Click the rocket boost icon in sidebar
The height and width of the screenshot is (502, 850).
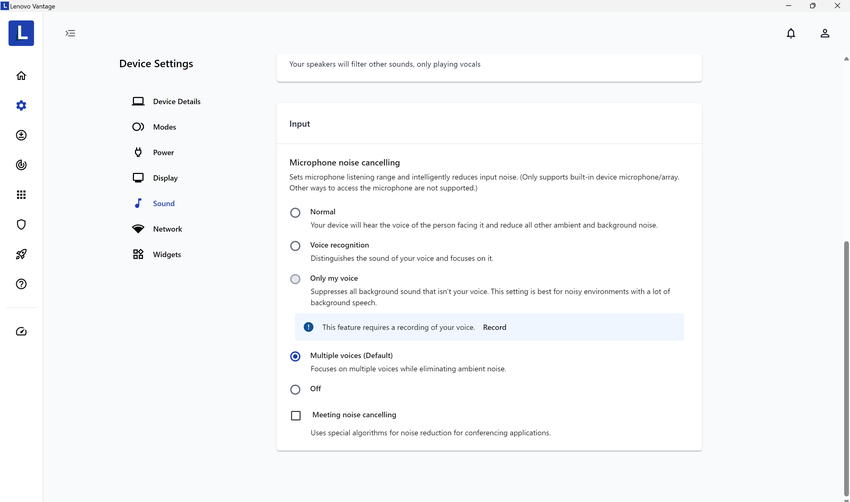click(21, 254)
